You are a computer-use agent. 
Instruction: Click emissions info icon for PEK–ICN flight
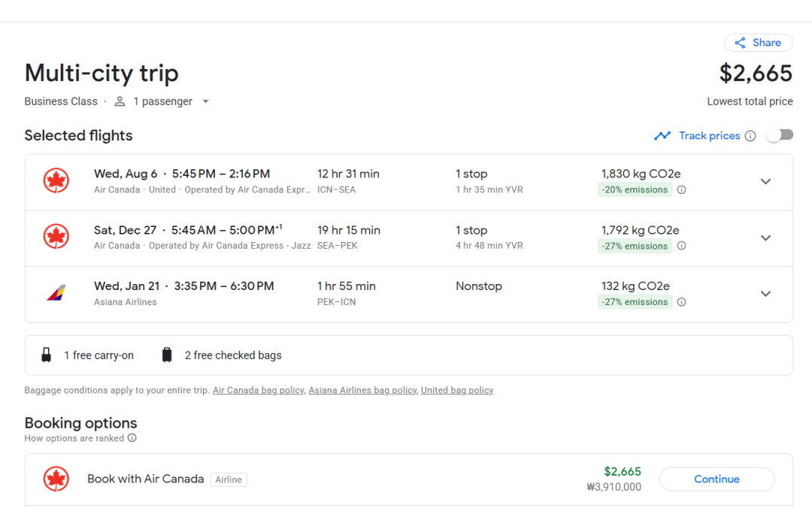pyautogui.click(x=681, y=302)
